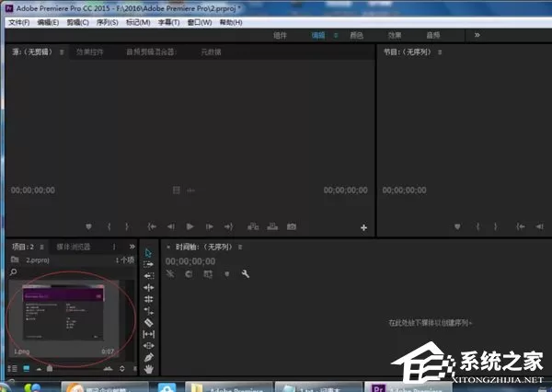552x392 pixels.
Task: Switch project panel to icon view
Action: point(27,368)
